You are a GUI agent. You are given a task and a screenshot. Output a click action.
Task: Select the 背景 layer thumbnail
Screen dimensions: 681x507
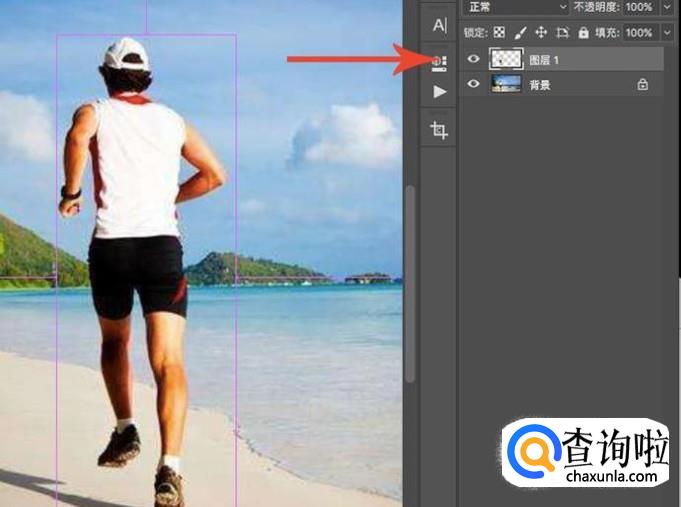[506, 84]
